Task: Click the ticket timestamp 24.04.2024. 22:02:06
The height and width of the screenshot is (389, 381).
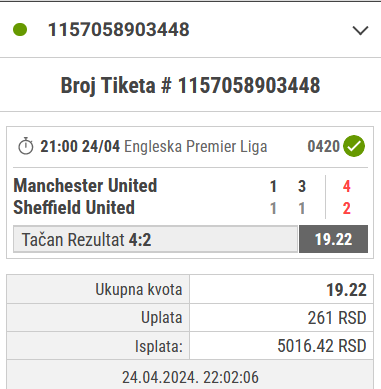Action: 190,377
